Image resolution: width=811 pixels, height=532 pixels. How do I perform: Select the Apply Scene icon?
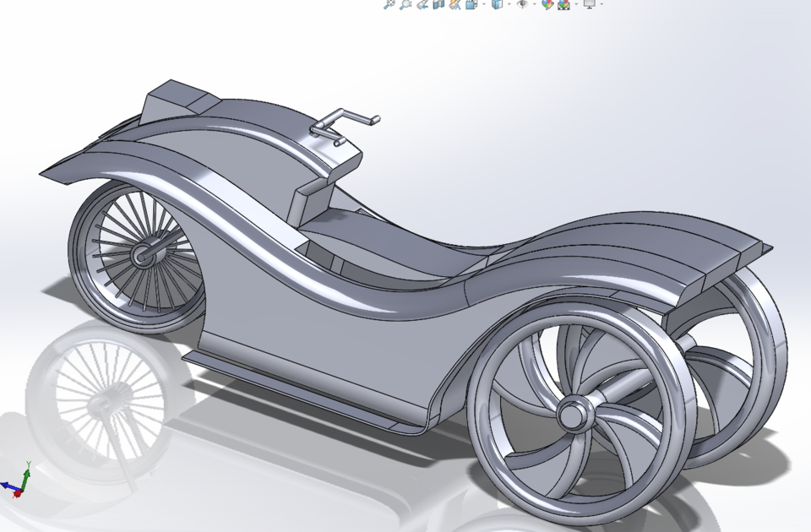pos(563,7)
